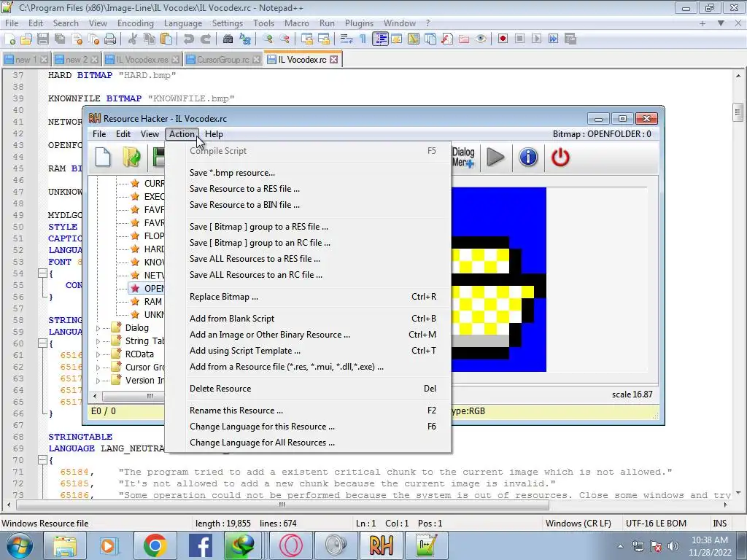747x560 pixels.
Task: Open Resource Hacker File menu
Action: (x=99, y=134)
